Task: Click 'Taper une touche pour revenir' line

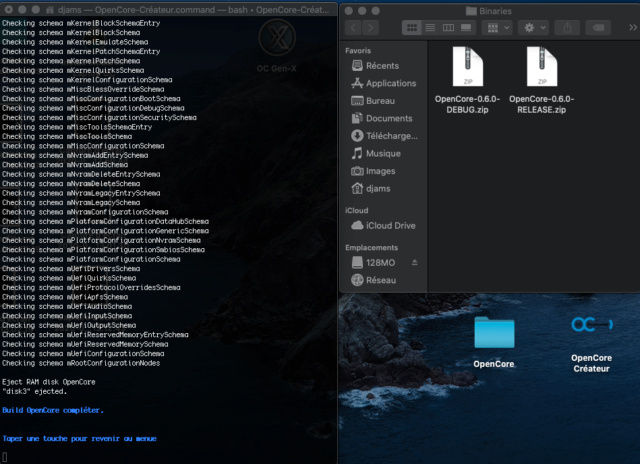Action: click(79, 439)
